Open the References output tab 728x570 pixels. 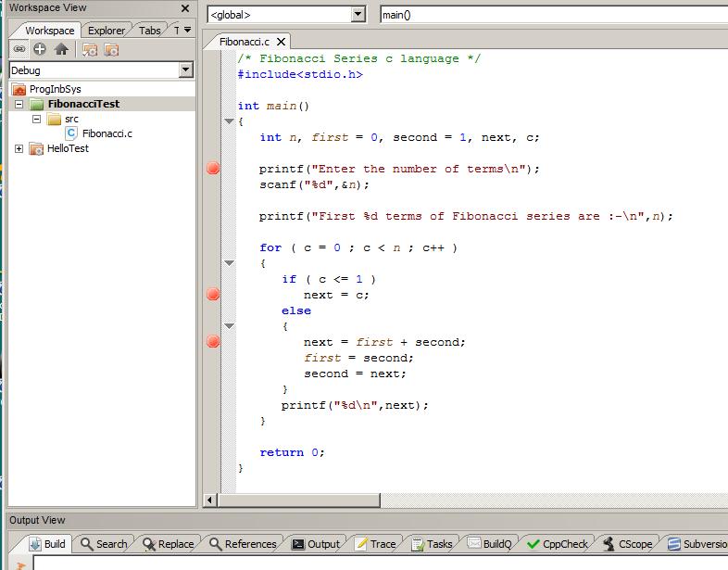(243, 544)
